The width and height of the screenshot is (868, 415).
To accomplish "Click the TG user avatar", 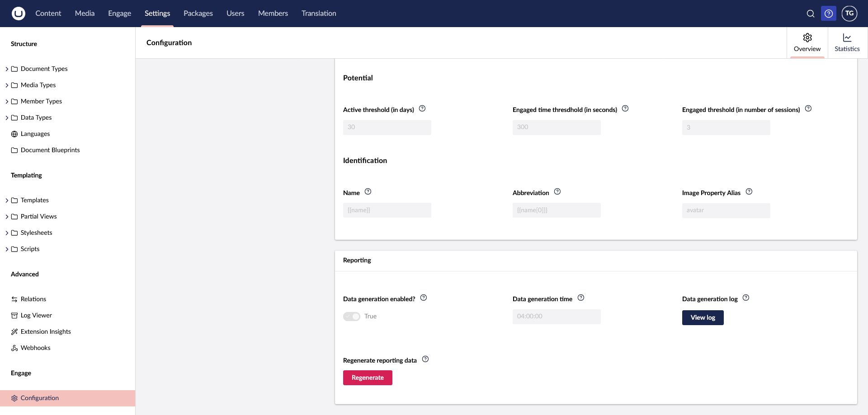I will [849, 14].
